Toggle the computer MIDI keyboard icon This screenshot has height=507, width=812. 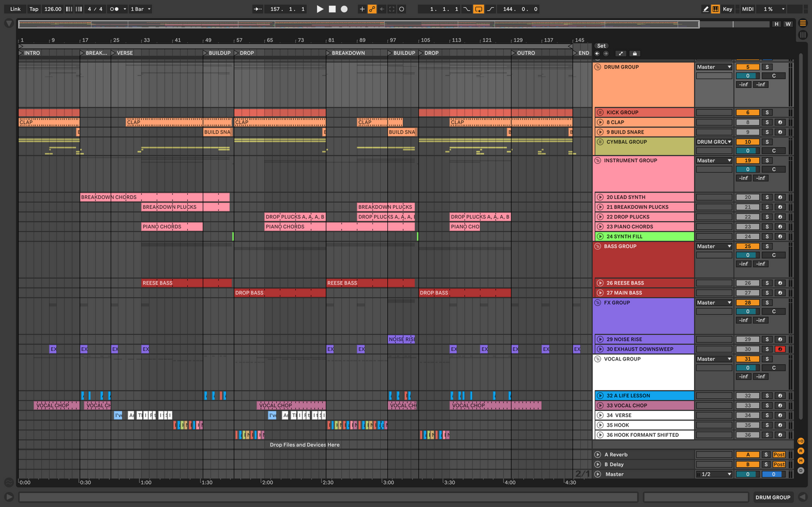[715, 9]
